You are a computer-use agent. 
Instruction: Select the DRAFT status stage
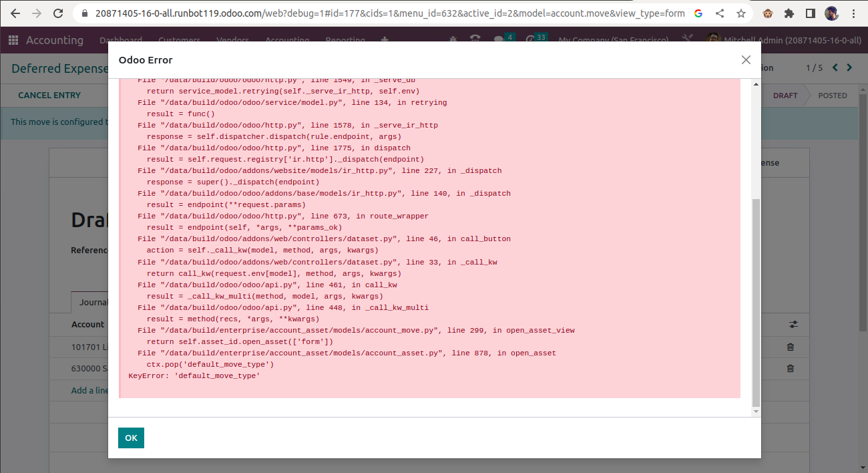(785, 96)
